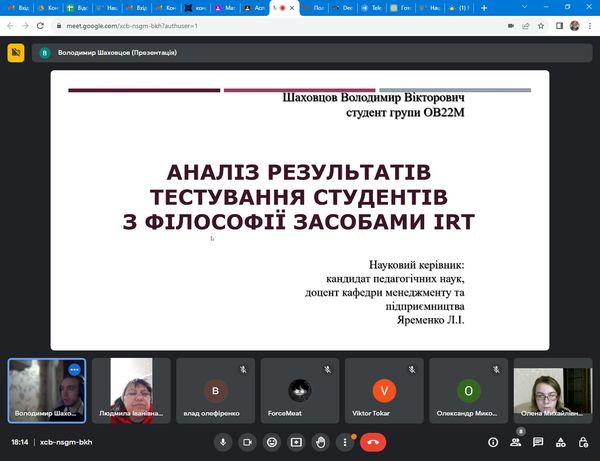
Task: Toggle the camera on or off
Action: 247,441
